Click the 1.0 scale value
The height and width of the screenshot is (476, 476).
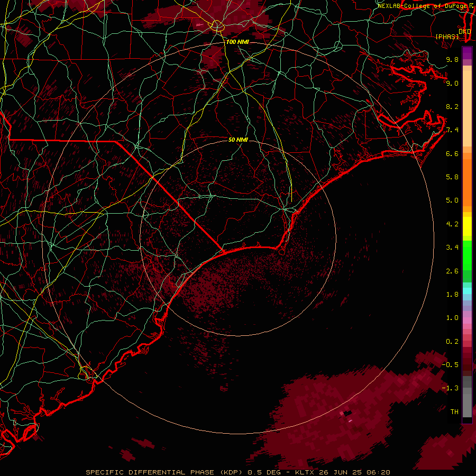point(452,318)
